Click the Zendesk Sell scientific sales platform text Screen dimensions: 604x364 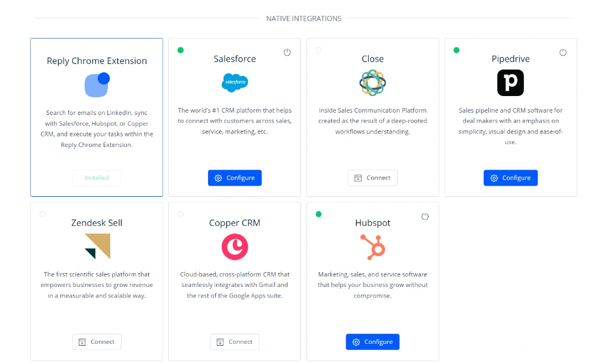pyautogui.click(x=97, y=285)
